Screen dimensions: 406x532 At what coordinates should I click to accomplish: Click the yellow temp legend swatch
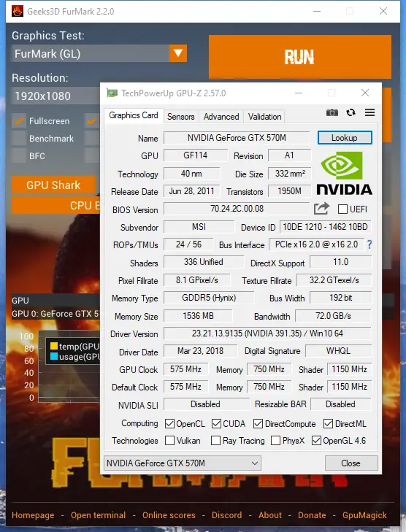click(x=53, y=346)
